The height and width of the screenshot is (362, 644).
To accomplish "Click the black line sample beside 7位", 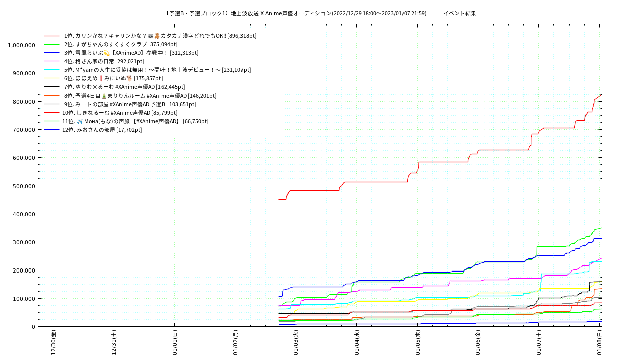I will pos(52,87).
